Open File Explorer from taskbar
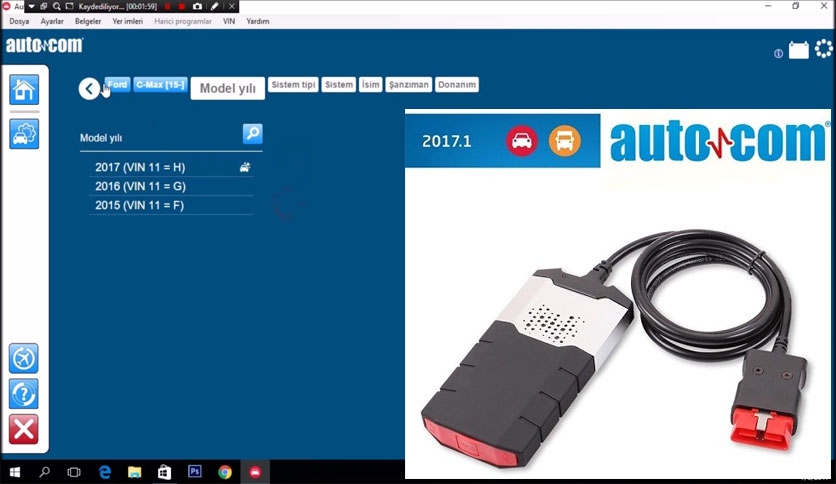Image resolution: width=836 pixels, height=484 pixels. tap(134, 472)
